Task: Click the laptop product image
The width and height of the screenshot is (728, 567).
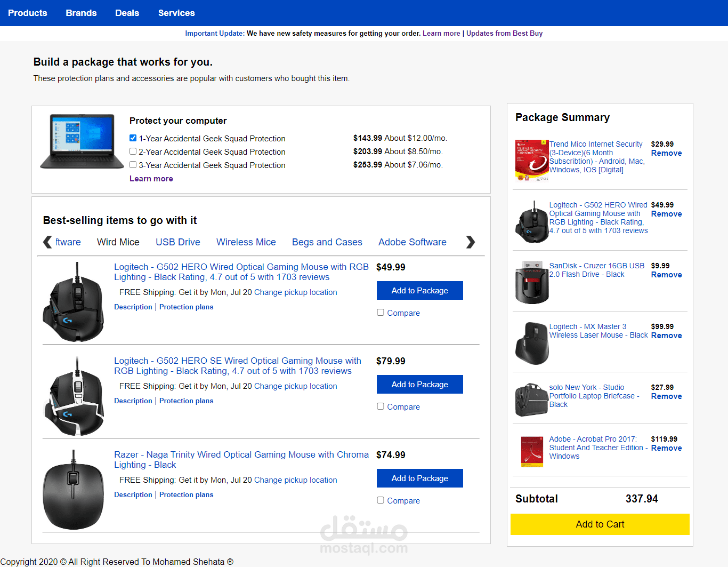Action: click(82, 141)
